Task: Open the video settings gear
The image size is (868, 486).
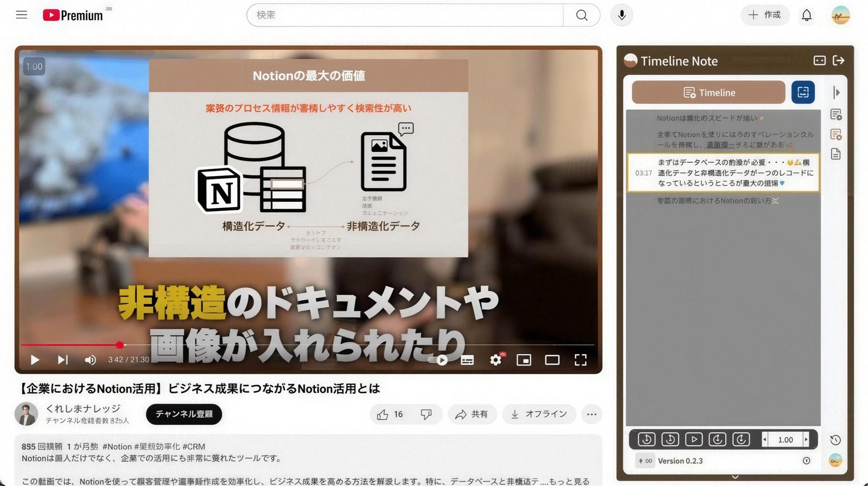Action: pos(495,360)
